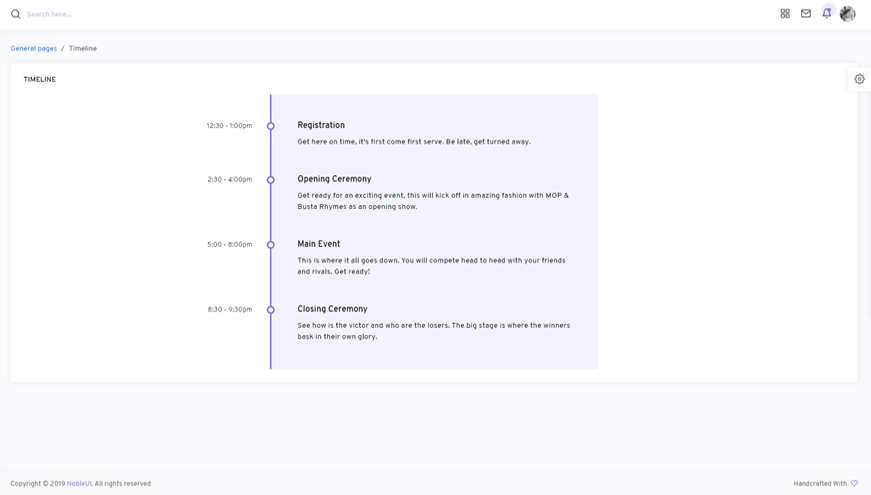
Task: Click the Timeline breadcrumb item
Action: point(83,48)
